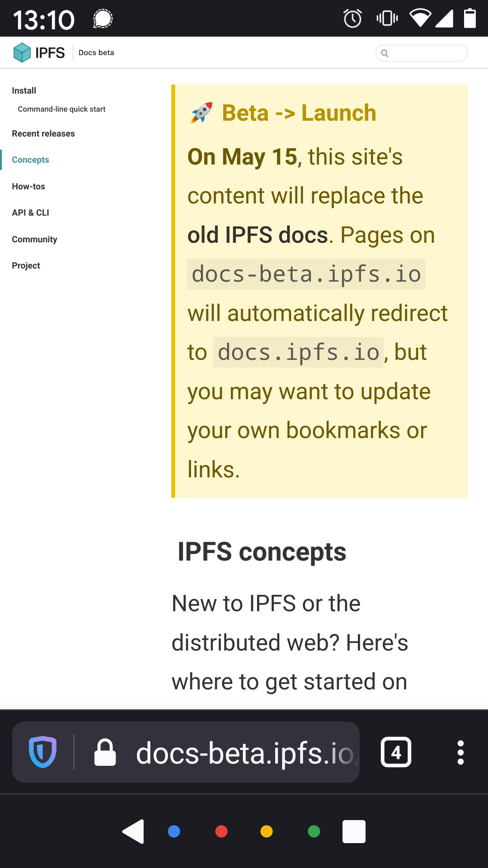Visit the Recent releases page
The height and width of the screenshot is (868, 488).
tap(43, 133)
